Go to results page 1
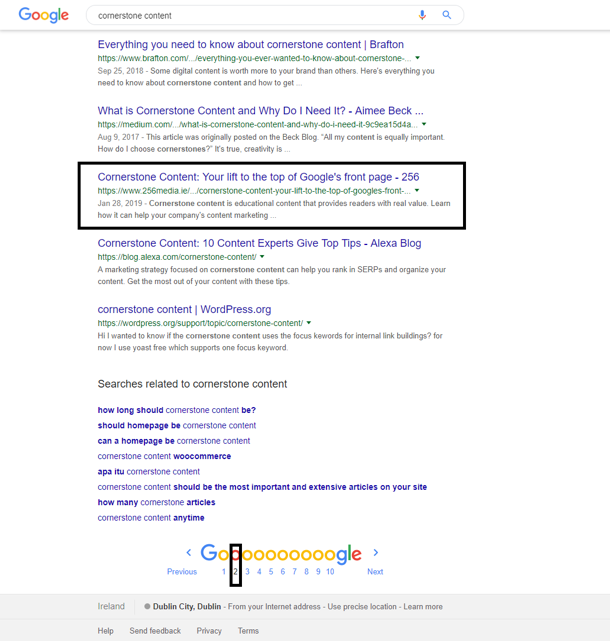This screenshot has width=610, height=641. tap(224, 572)
